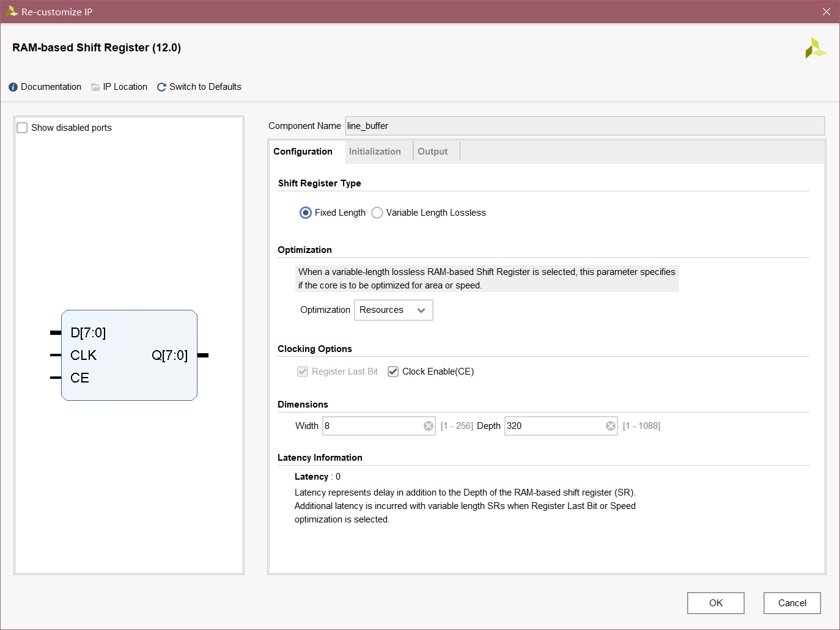
Task: Open the Documentation info icon
Action: click(x=13, y=87)
